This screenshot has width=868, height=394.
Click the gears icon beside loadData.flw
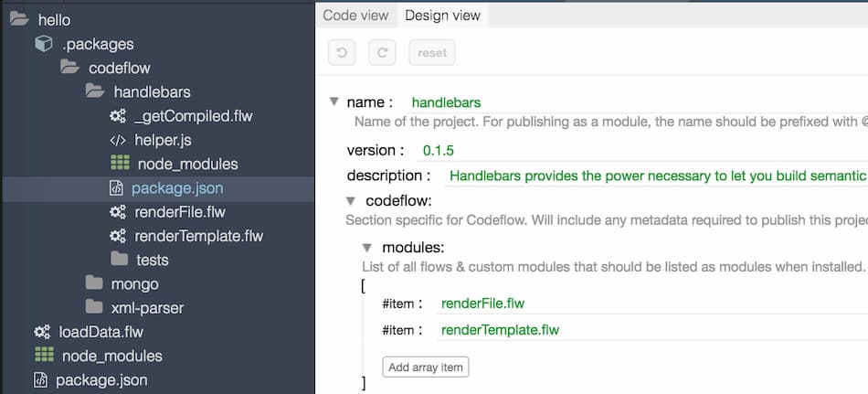(x=42, y=332)
